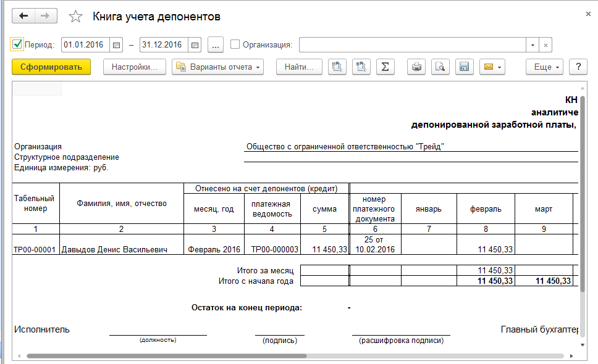Click the period selection ellipsis button
The height and width of the screenshot is (364, 598).
pyautogui.click(x=215, y=44)
